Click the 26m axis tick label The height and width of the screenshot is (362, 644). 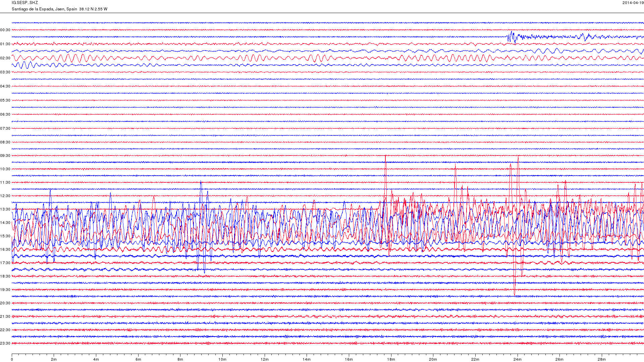pyautogui.click(x=559, y=360)
